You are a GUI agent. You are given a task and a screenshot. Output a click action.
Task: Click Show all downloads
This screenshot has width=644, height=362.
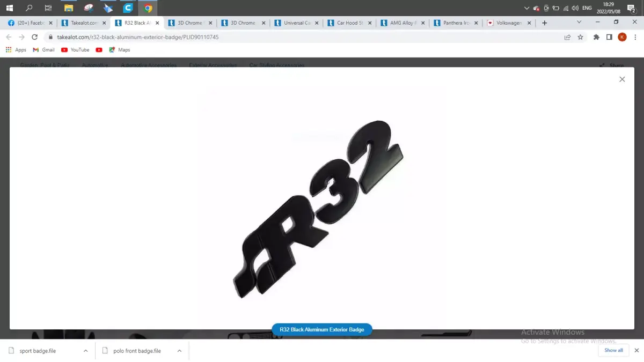click(x=613, y=350)
